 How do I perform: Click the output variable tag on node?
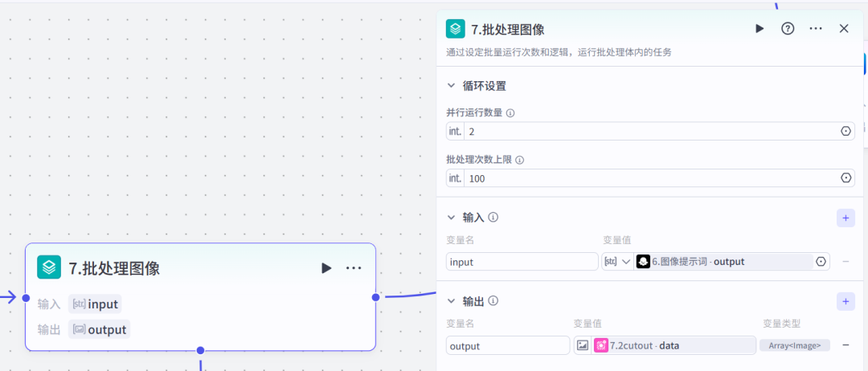pos(99,329)
